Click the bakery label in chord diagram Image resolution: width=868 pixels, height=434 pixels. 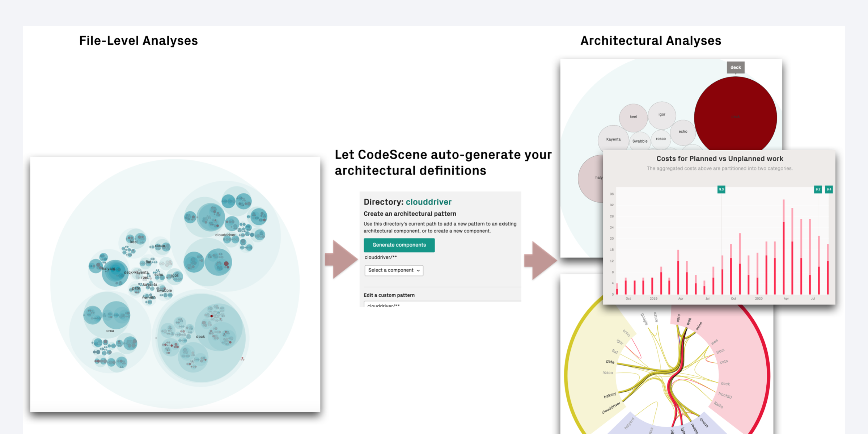[x=610, y=395]
